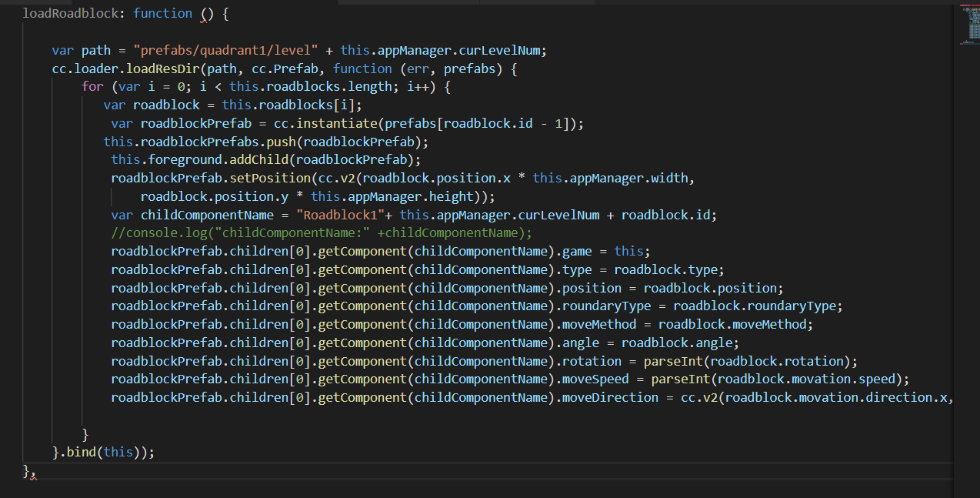Viewport: 980px width, 498px height.
Task: Click roadblock.position.x in setPosition call
Action: click(436, 179)
